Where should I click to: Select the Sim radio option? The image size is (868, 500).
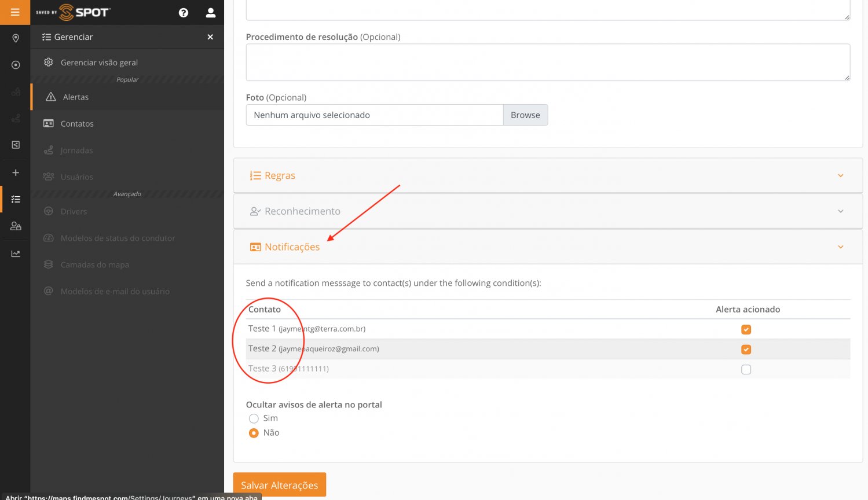(x=254, y=418)
